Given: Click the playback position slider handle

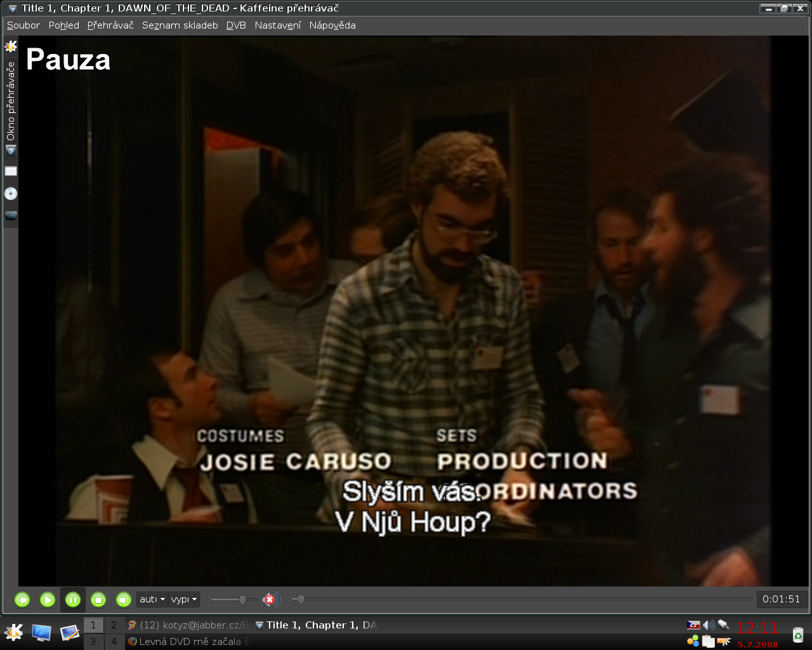Looking at the screenshot, I should pos(301,599).
